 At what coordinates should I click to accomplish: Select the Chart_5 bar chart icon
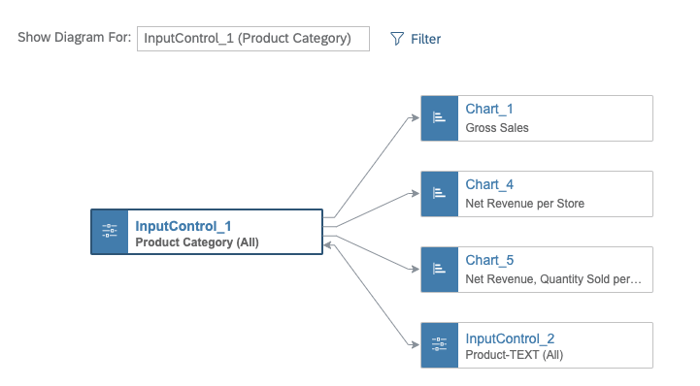[439, 270]
